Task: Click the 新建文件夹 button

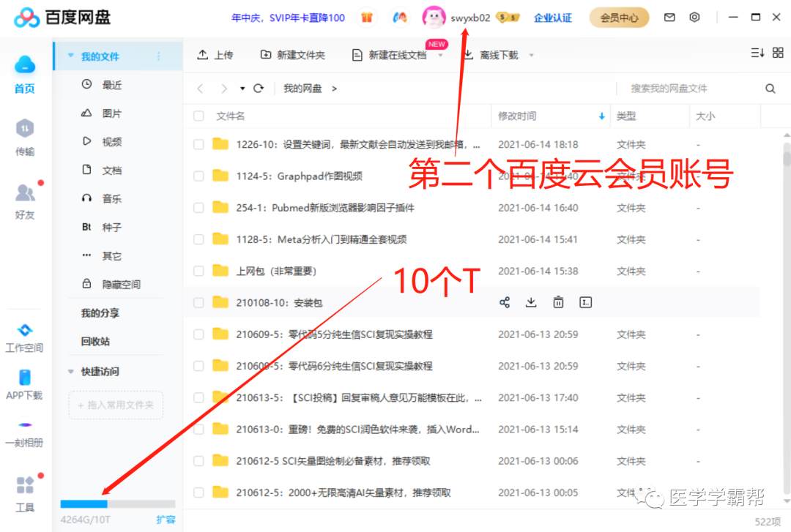Action: (292, 55)
